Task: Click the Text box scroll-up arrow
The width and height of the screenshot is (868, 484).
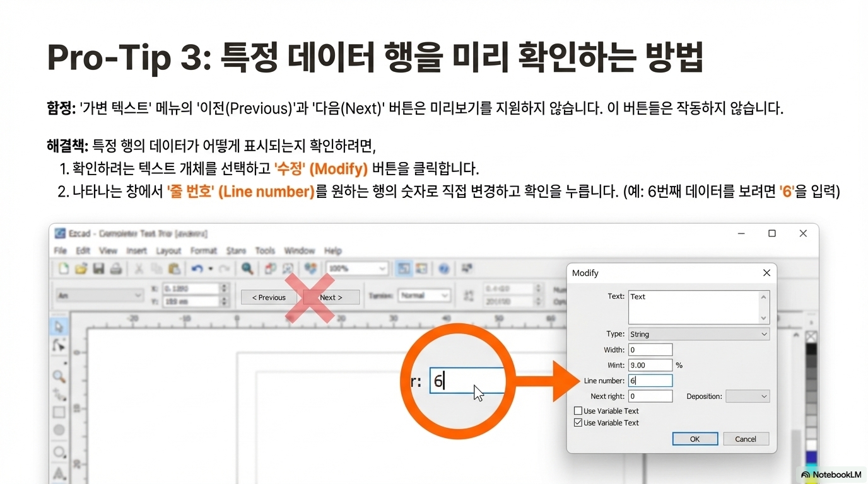Action: coord(764,296)
